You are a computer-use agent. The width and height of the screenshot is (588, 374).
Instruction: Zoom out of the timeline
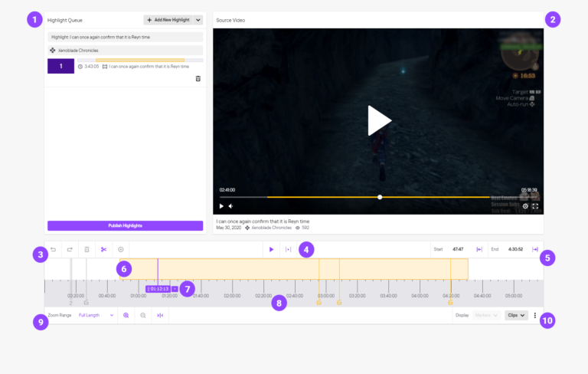[x=143, y=316]
